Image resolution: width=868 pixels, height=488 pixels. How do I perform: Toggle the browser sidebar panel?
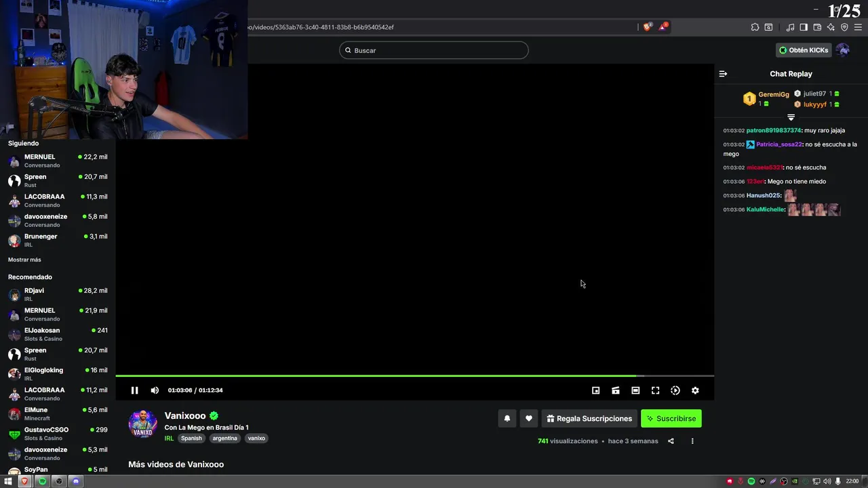tap(804, 27)
